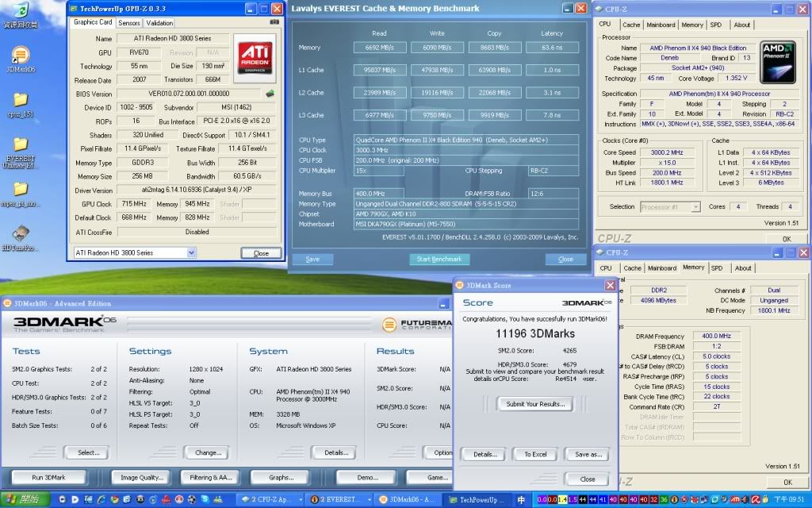Image resolution: width=812 pixels, height=508 pixels.
Task: Open Mainboard tab in lower CPU-Z window
Action: pos(662,268)
